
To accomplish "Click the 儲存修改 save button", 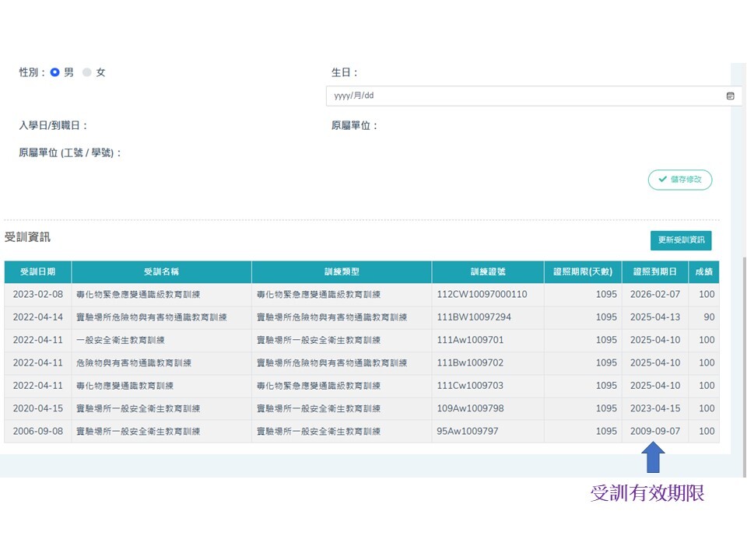I will (679, 180).
